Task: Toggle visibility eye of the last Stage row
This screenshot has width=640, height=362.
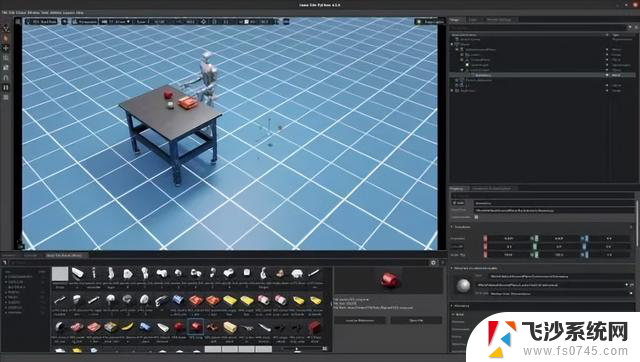Action: coord(607,91)
